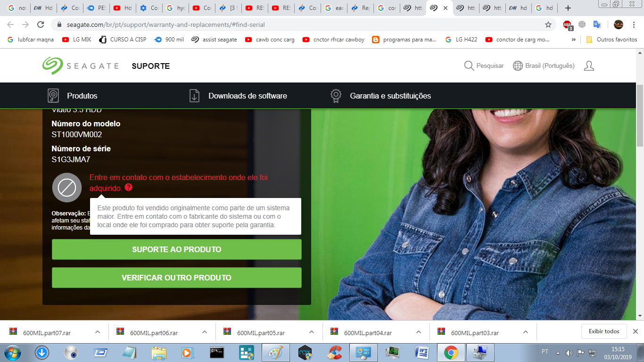Open CCleaner from the taskbar
The image size is (644, 362).
[334, 353]
